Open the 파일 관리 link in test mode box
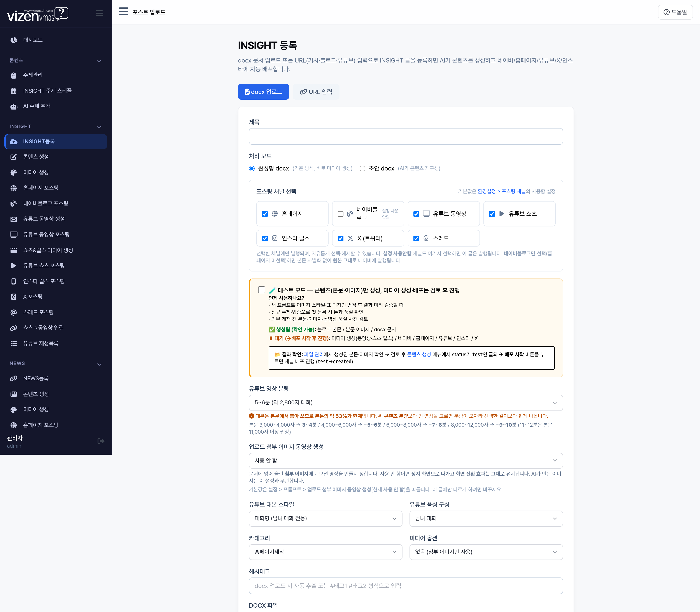The height and width of the screenshot is (612, 700). tap(314, 355)
